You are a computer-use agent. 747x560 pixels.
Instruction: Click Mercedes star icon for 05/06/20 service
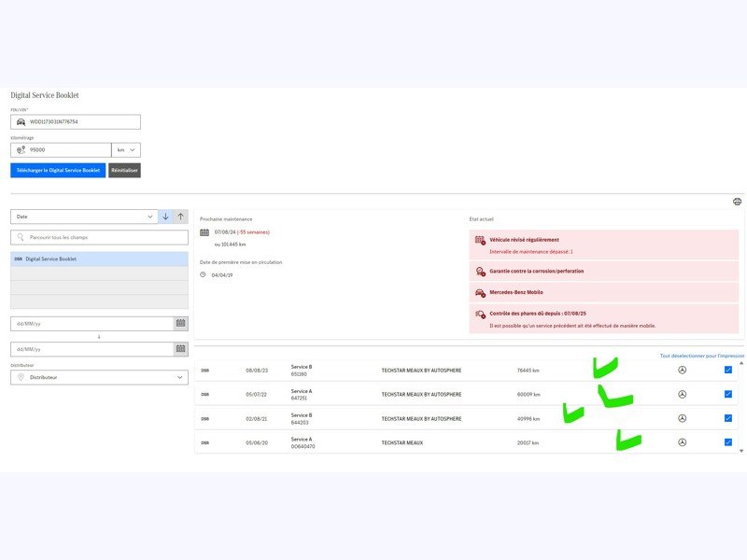tap(682, 442)
